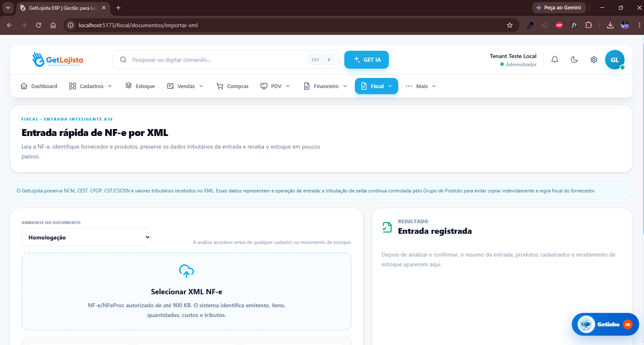Open the GL user avatar menu

[x=615, y=60]
